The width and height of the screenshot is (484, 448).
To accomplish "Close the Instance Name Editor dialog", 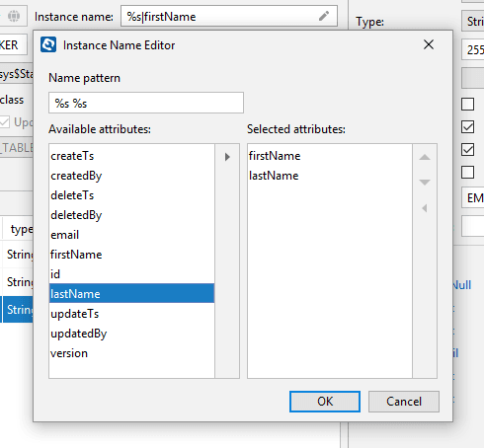I will [x=429, y=44].
